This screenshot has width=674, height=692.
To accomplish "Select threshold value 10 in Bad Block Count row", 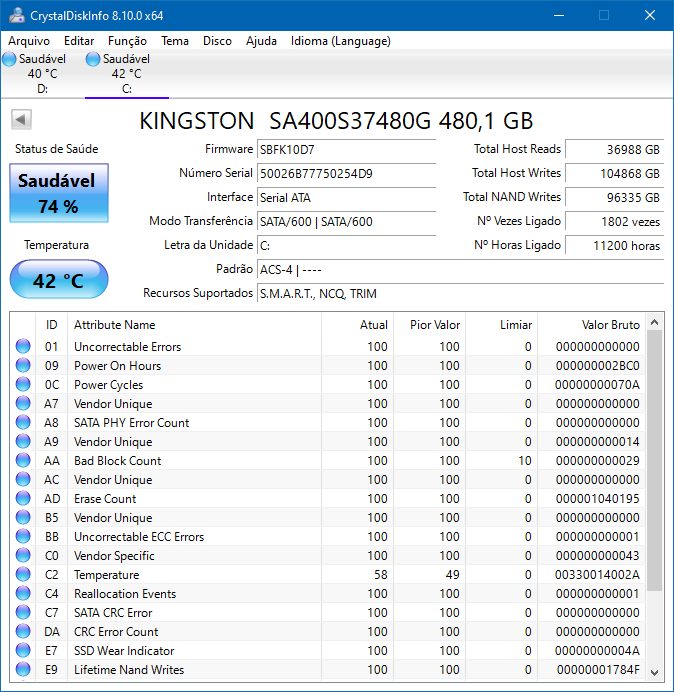I will [525, 460].
